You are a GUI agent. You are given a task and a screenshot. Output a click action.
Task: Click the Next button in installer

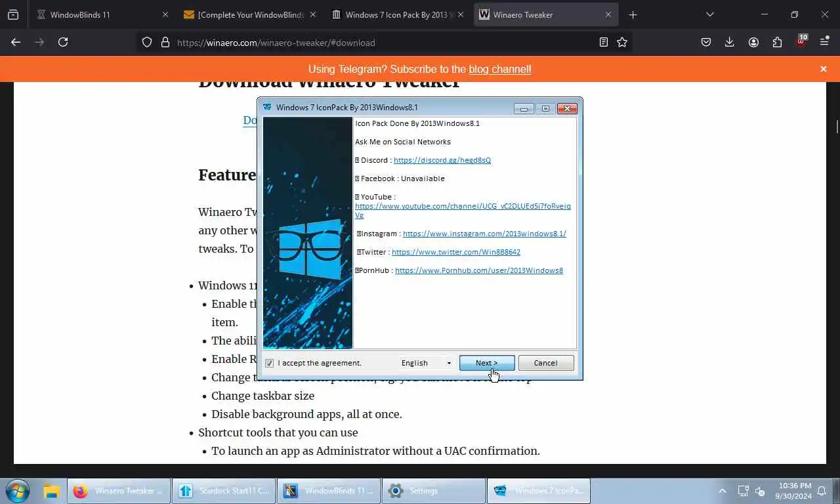[x=487, y=363]
